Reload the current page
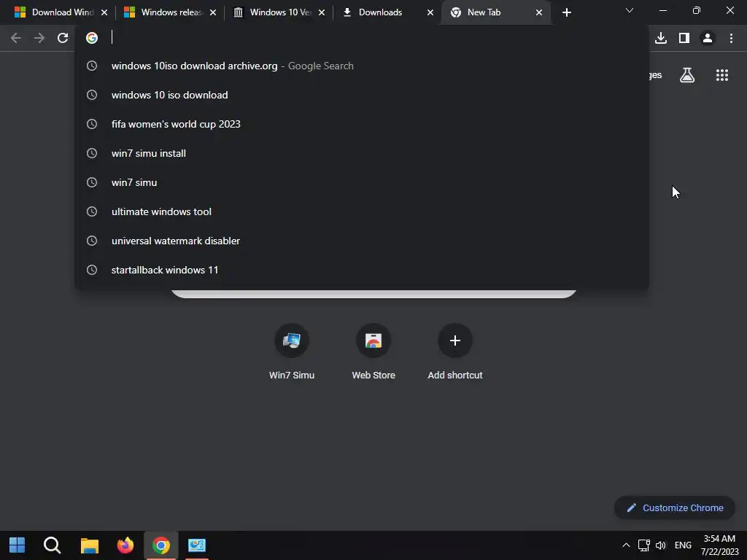Viewport: 747px width, 560px height. click(x=63, y=38)
